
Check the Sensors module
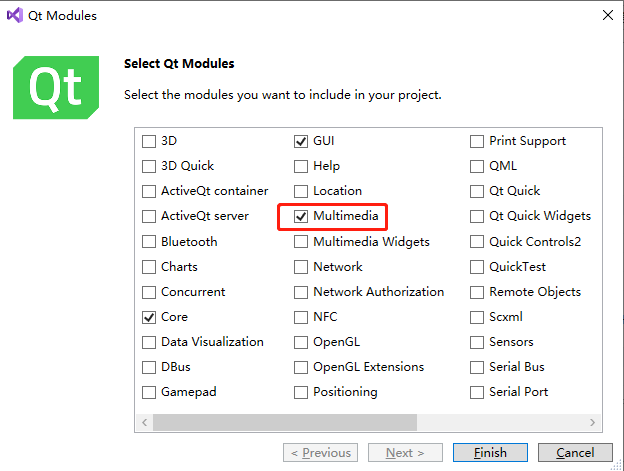click(477, 343)
